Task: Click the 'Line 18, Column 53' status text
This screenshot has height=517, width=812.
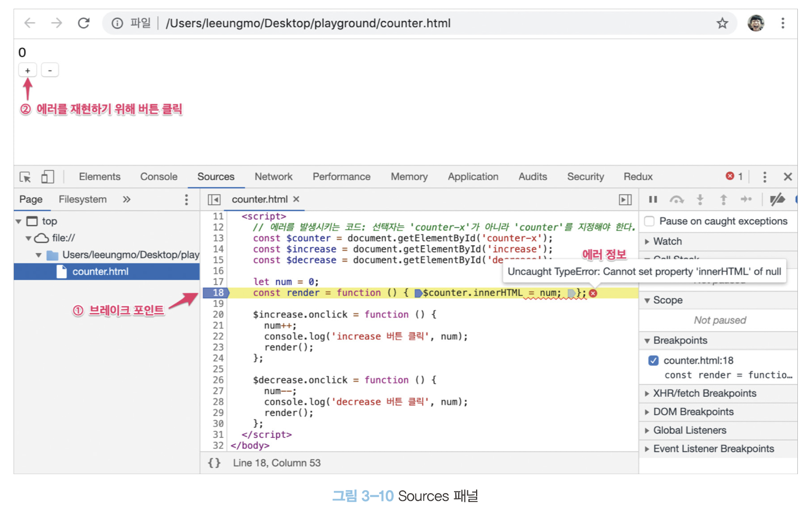Action: 277,463
